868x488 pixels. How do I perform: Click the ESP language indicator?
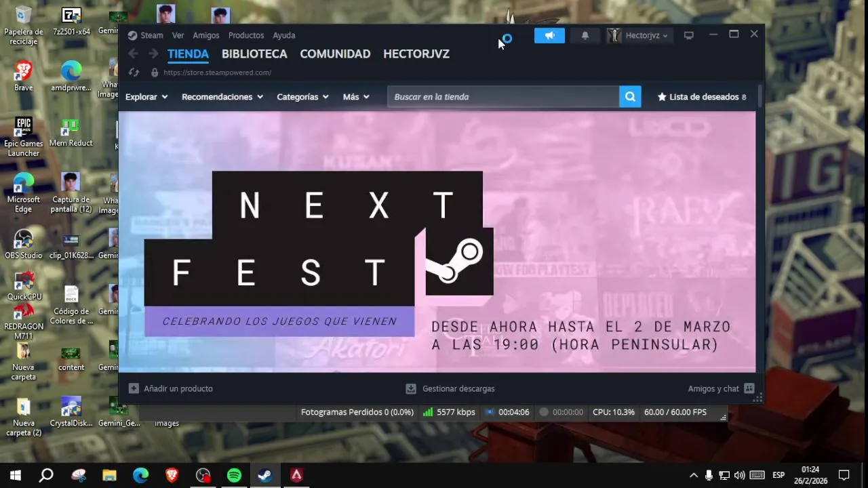(x=778, y=475)
